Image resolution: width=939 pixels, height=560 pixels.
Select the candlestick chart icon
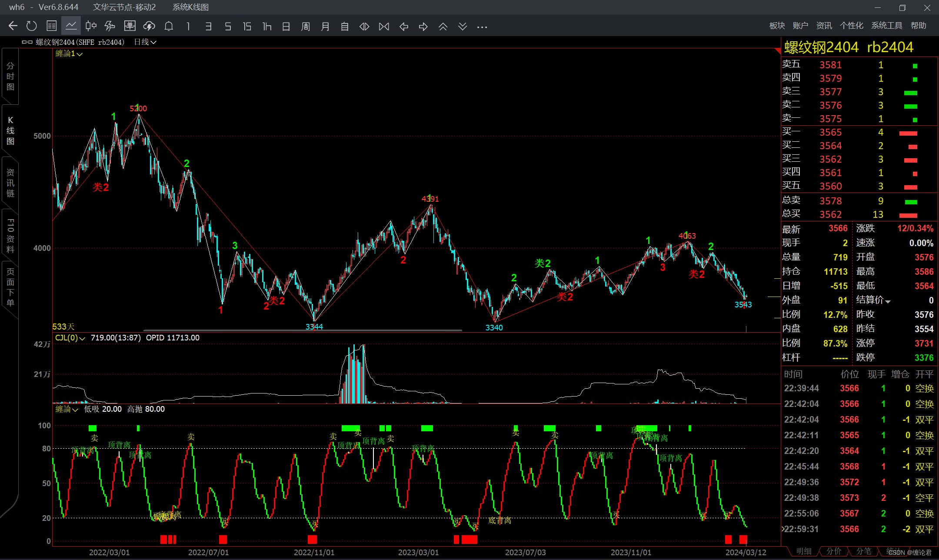90,26
